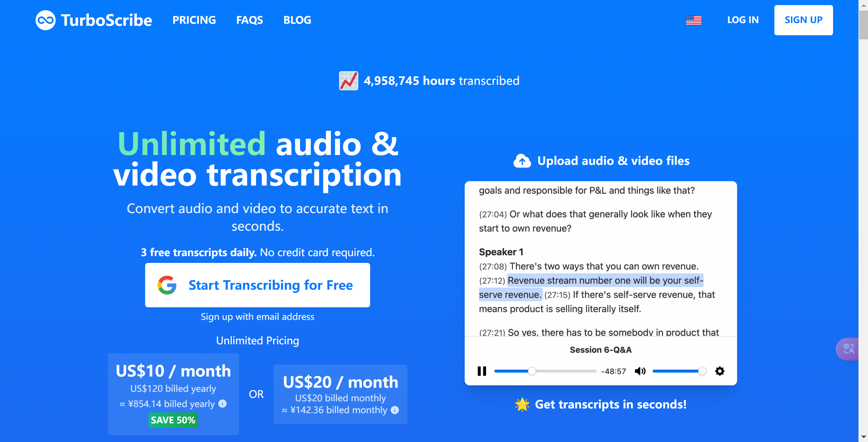Click the cloud upload icon
The image size is (868, 442).
(x=522, y=161)
